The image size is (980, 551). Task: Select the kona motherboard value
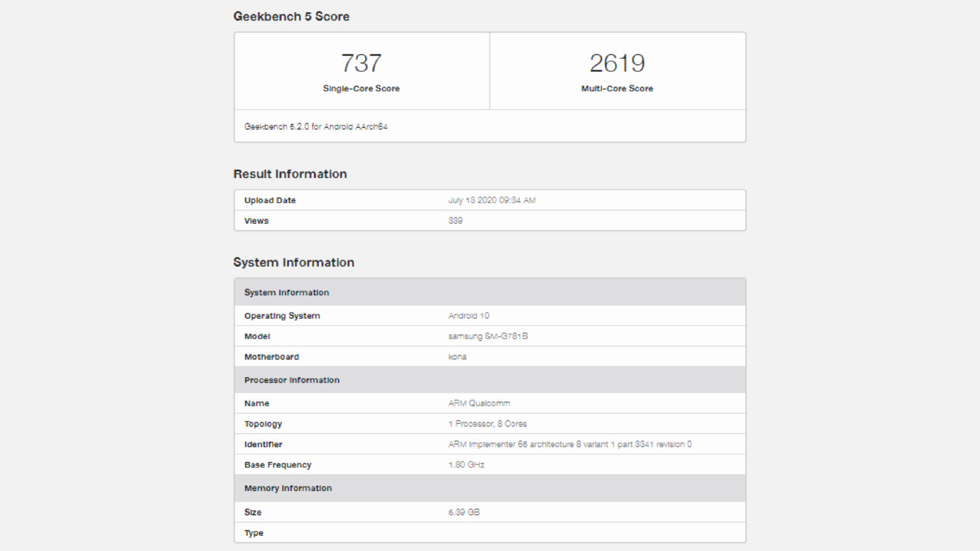(457, 356)
